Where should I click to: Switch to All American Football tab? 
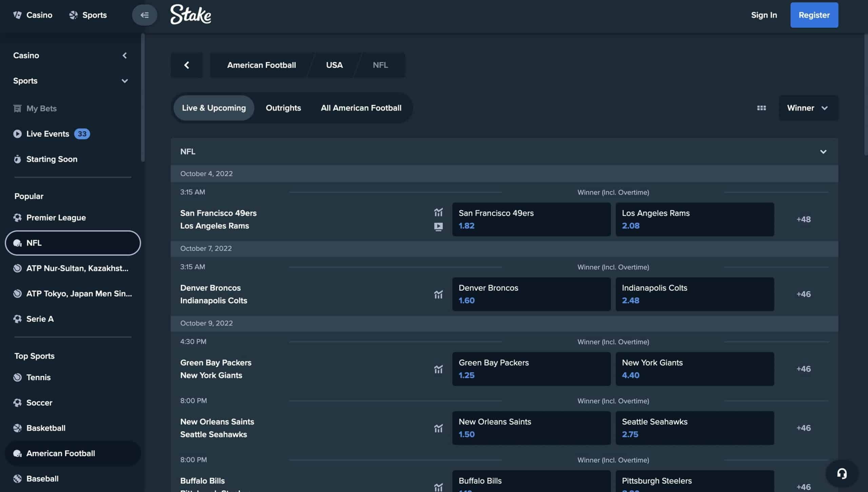[361, 108]
